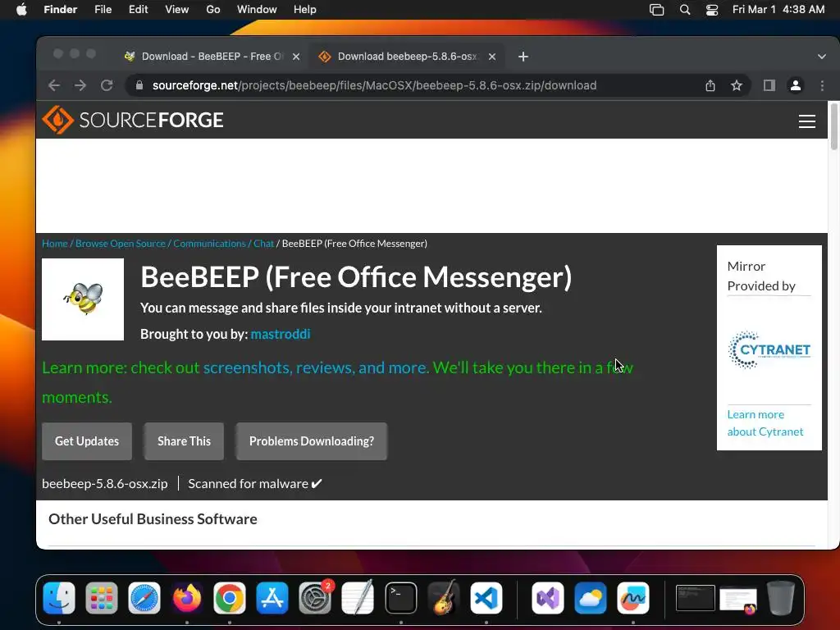
Task: Follow Learn more about Cytranet link
Action: click(765, 422)
